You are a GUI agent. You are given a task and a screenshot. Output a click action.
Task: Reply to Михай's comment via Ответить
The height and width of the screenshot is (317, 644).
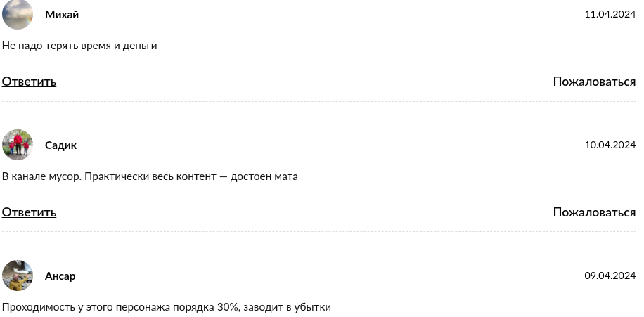tap(29, 82)
